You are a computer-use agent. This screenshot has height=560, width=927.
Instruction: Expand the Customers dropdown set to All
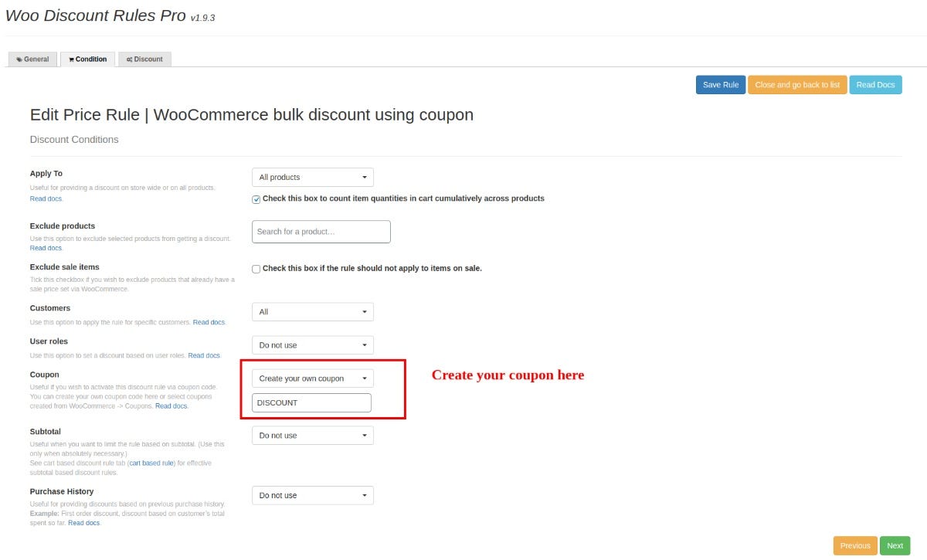click(313, 312)
